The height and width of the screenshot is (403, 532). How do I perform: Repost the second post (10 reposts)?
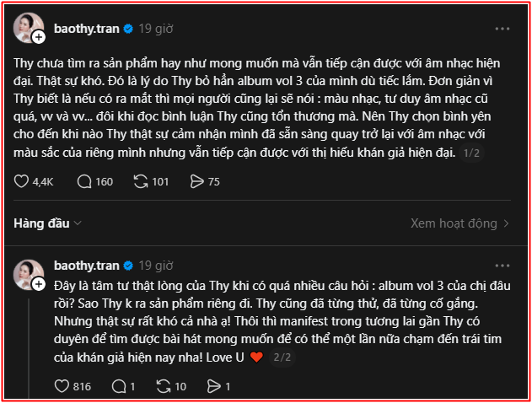tap(164, 386)
